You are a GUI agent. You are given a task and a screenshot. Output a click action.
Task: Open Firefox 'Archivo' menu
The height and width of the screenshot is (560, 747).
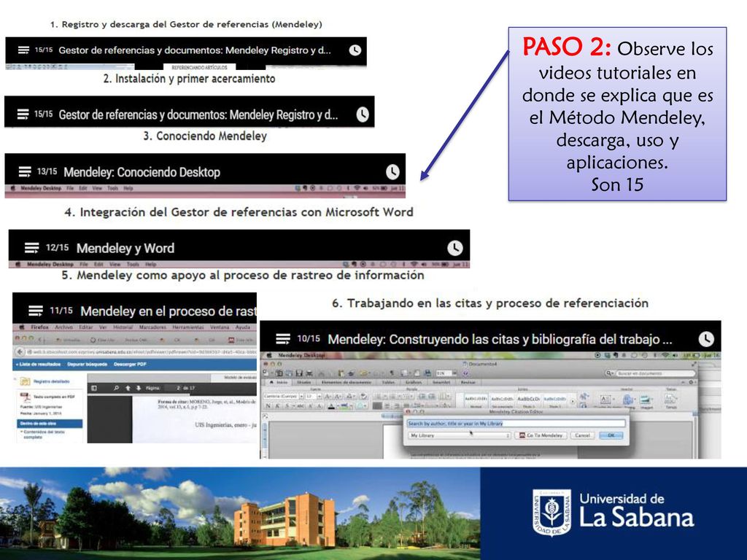click(x=63, y=327)
